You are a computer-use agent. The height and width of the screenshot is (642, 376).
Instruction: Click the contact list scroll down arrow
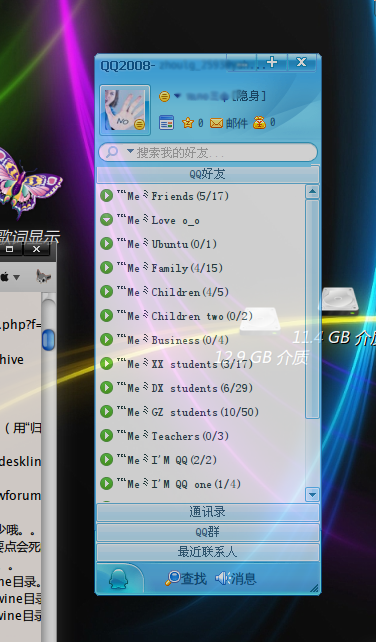312,494
